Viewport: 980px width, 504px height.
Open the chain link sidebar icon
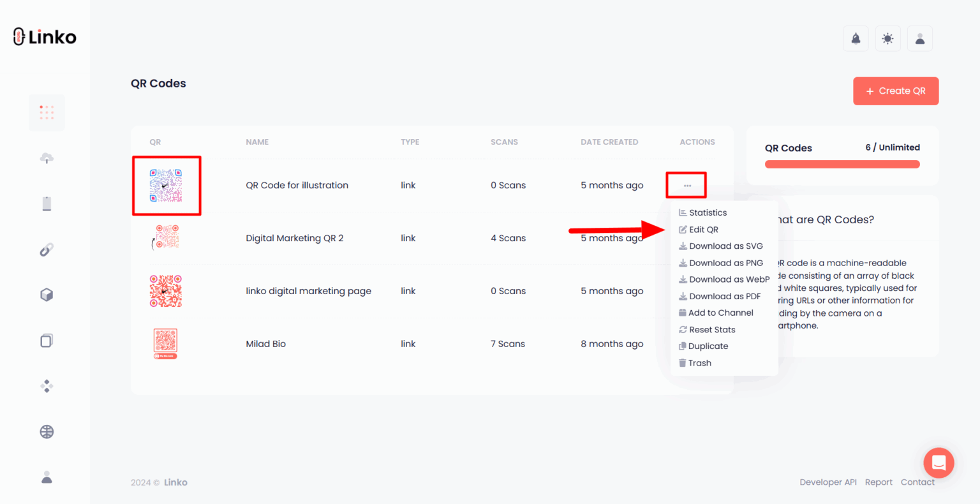pos(47,249)
